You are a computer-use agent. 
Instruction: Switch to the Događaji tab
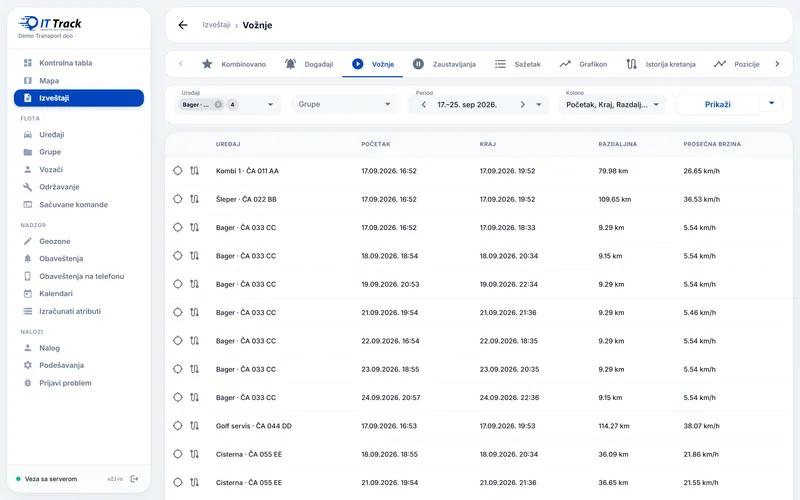click(x=309, y=64)
